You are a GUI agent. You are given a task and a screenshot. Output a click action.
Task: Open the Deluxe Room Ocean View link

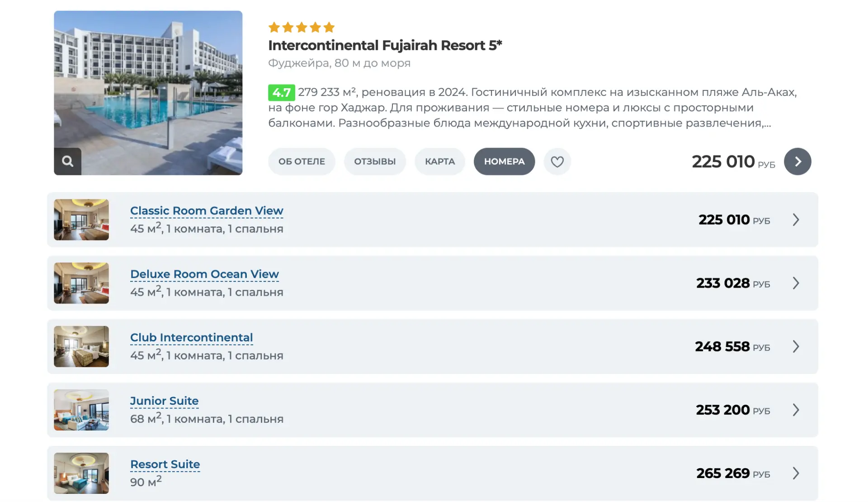[204, 274]
